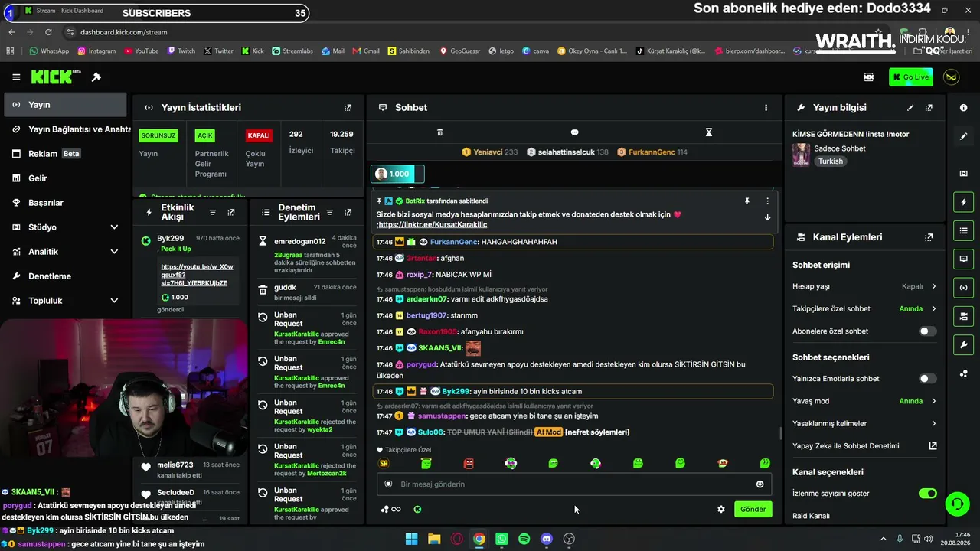The width and height of the screenshot is (980, 551).
Task: Open File Explorer from the taskbar
Action: click(x=434, y=539)
